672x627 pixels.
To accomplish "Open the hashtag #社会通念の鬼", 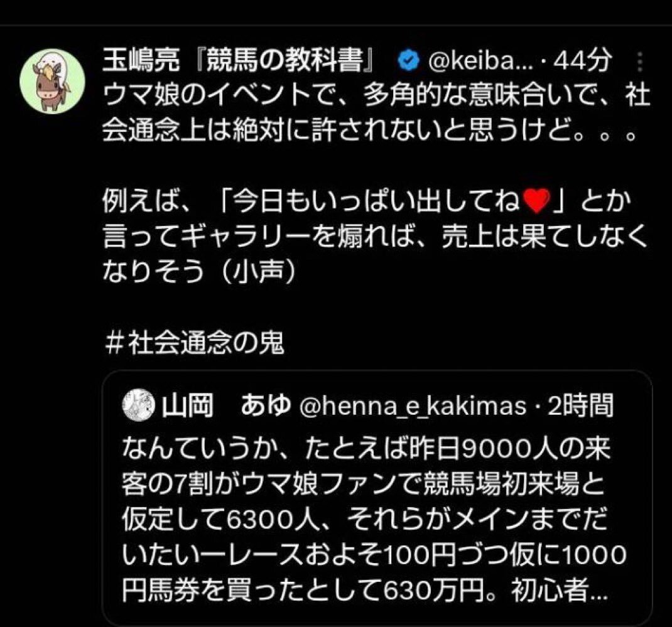I will (195, 343).
